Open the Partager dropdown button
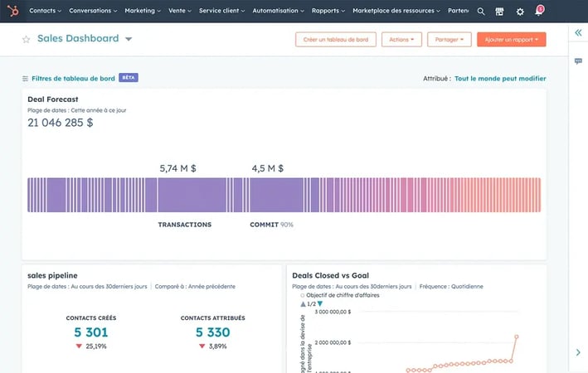The width and height of the screenshot is (588, 373). pyautogui.click(x=450, y=39)
